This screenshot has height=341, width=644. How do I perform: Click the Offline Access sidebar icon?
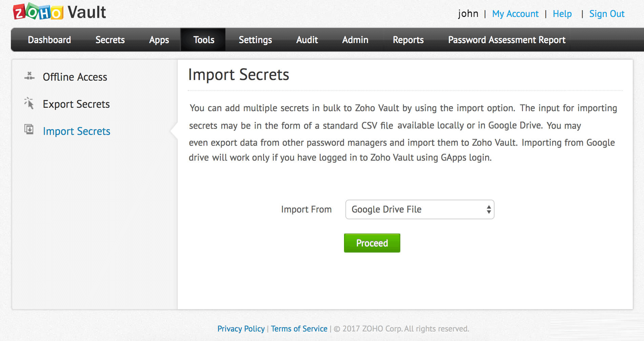pos(29,76)
